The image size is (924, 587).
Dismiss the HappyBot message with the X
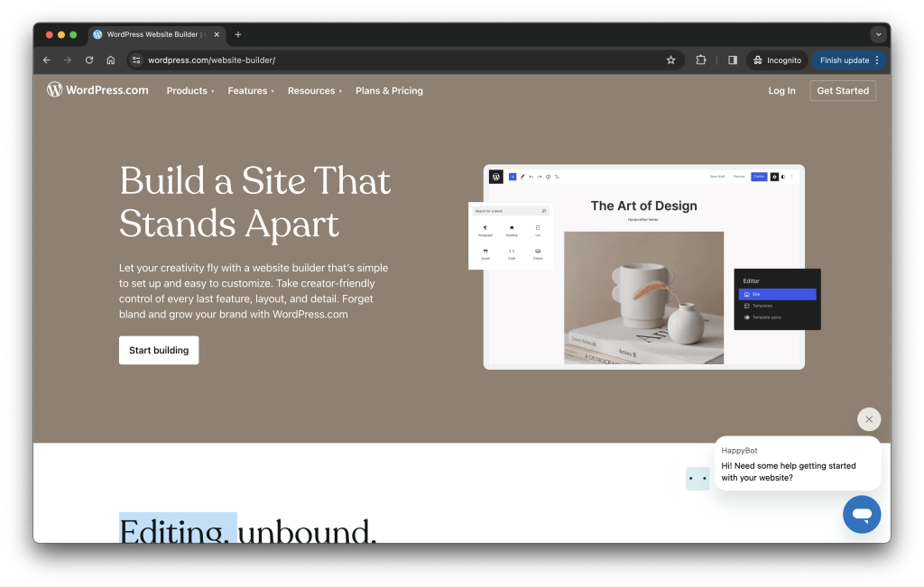(x=869, y=419)
